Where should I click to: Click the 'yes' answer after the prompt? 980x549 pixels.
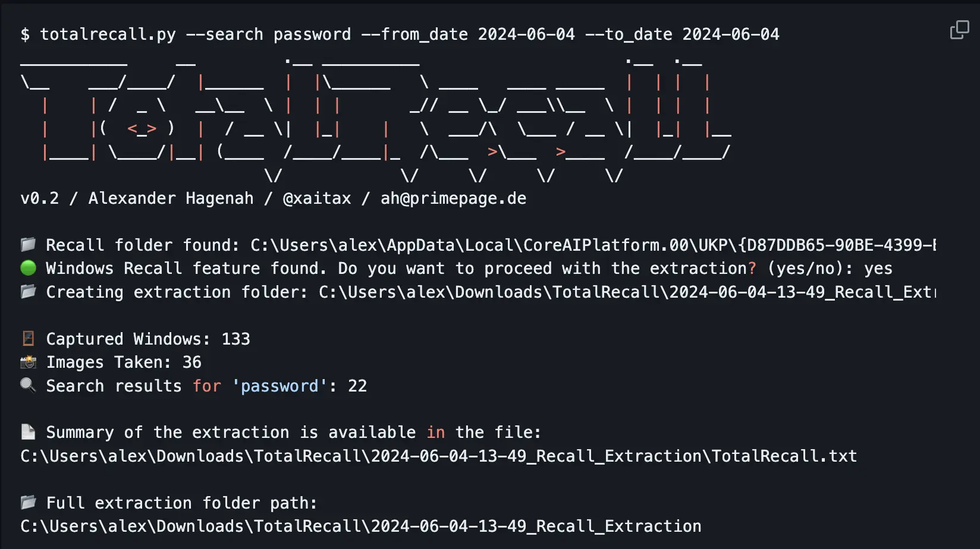click(x=878, y=269)
